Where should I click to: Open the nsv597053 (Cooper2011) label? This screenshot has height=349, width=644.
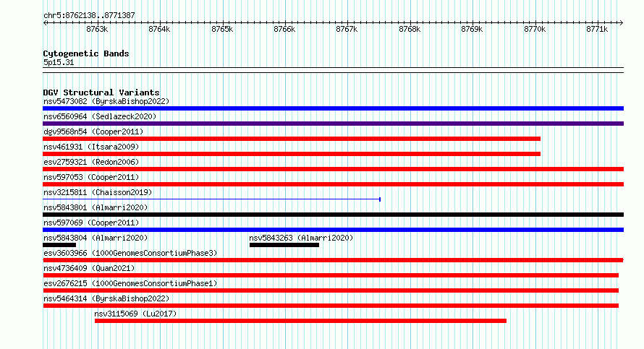pos(91,177)
